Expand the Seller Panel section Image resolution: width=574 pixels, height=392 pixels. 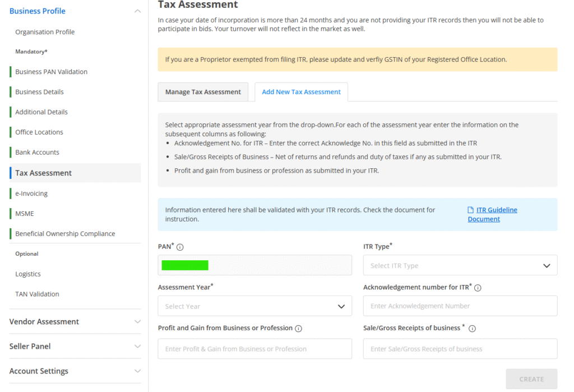[137, 347]
